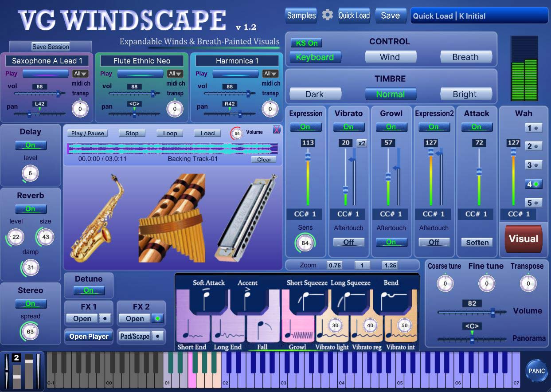
Task: Activate the Growl articulation icon
Action: pyautogui.click(x=298, y=330)
